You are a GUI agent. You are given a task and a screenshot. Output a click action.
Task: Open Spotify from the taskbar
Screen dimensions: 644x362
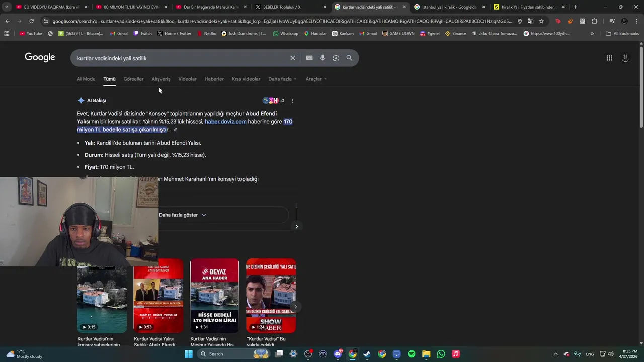[412, 354]
